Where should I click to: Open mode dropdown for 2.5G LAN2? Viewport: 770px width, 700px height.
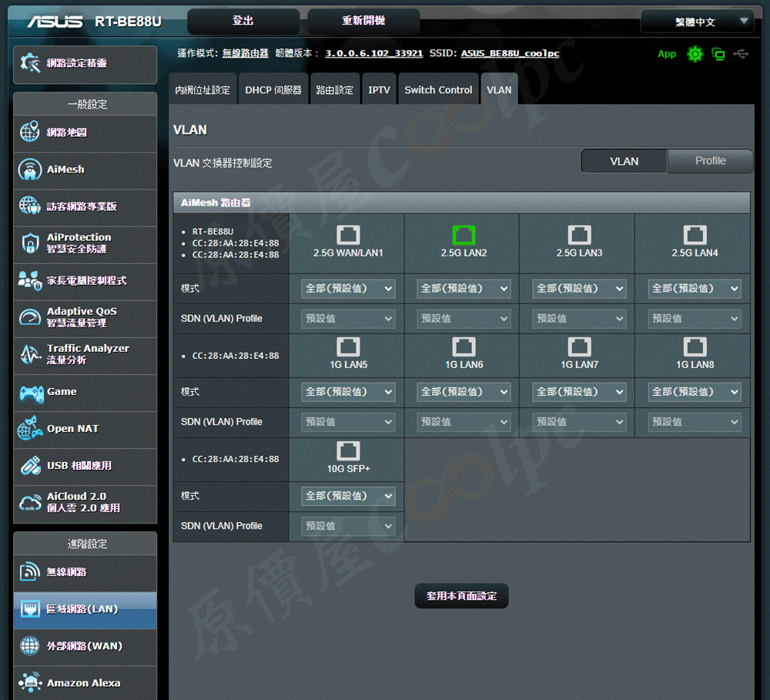464,288
